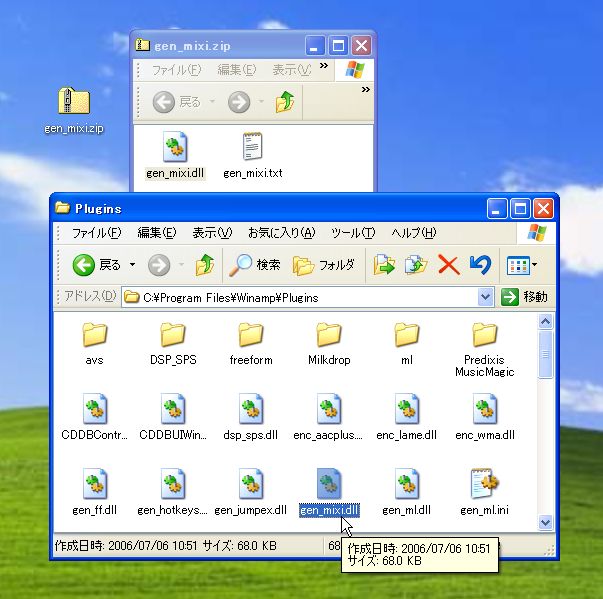Screen dimensions: 603x599
Task: Click scroll down arrow in Plugins window
Action: (x=545, y=522)
